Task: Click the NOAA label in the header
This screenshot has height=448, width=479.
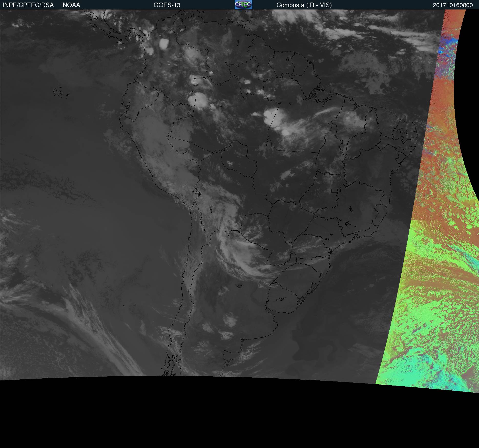Action: (71, 5)
